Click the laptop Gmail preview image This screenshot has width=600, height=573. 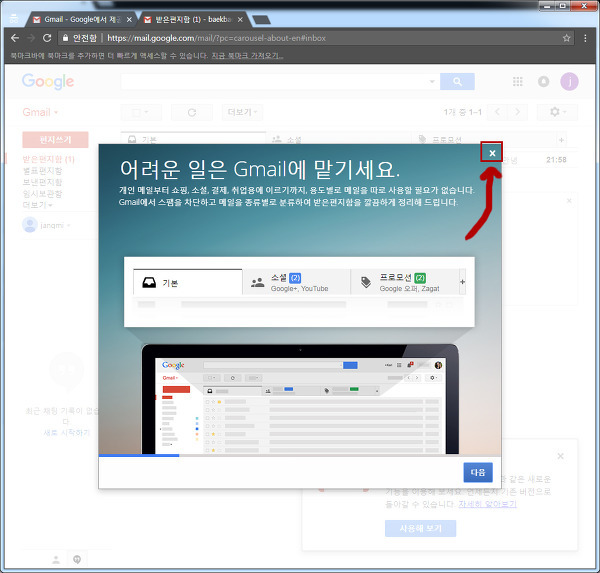300,399
